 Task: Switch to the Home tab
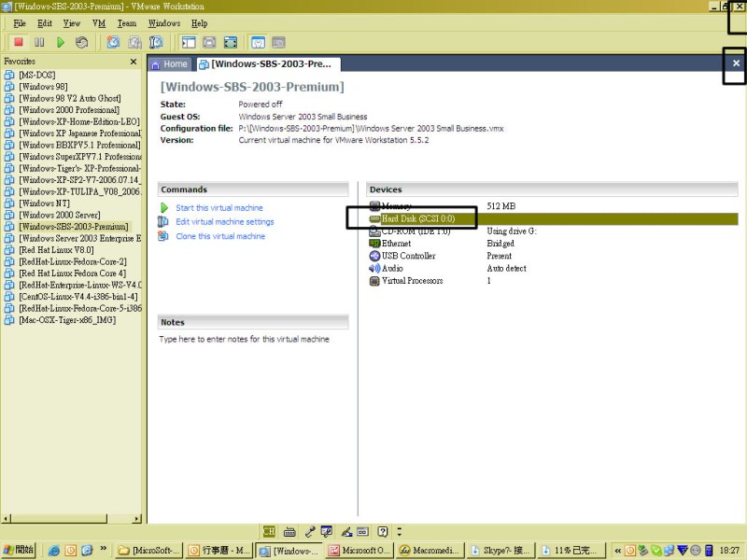[x=170, y=64]
